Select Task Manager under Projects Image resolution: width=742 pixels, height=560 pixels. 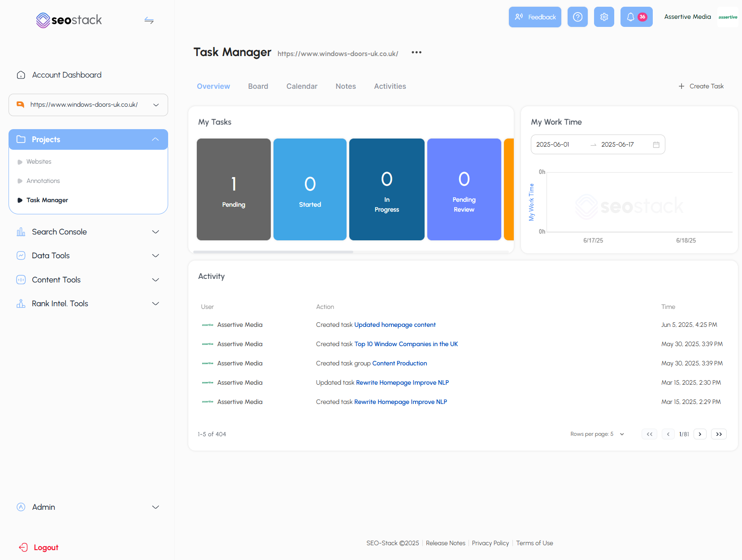coord(47,200)
